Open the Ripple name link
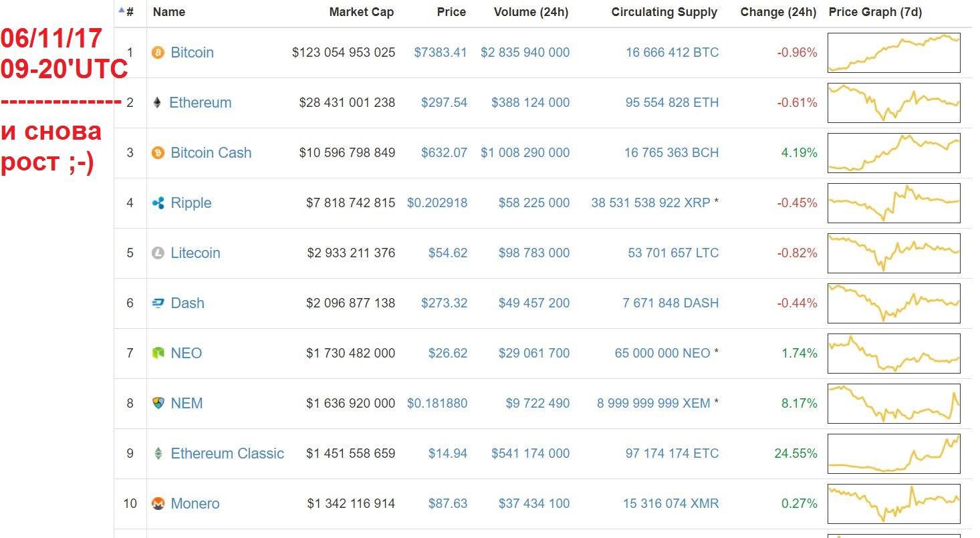The height and width of the screenshot is (538, 980). click(191, 203)
